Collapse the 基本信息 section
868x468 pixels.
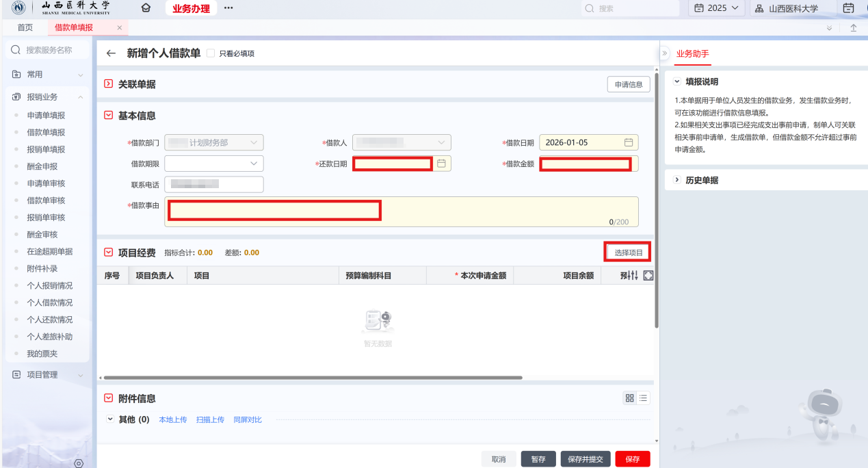(108, 116)
